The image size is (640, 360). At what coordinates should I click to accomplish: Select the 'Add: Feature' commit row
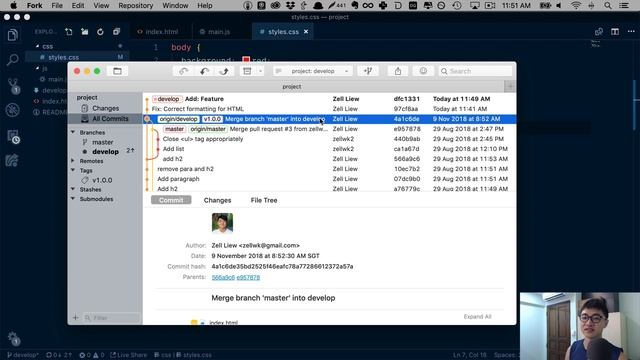[x=330, y=99]
